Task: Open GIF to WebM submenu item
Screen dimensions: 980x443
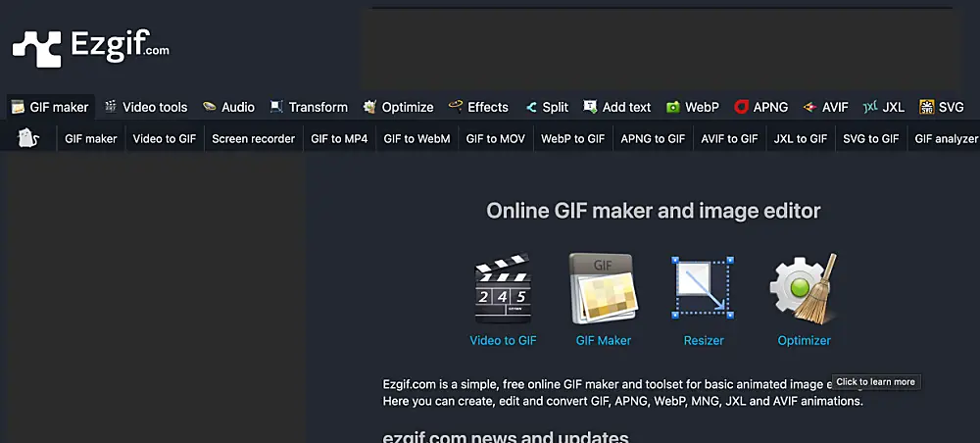Action: [x=416, y=139]
